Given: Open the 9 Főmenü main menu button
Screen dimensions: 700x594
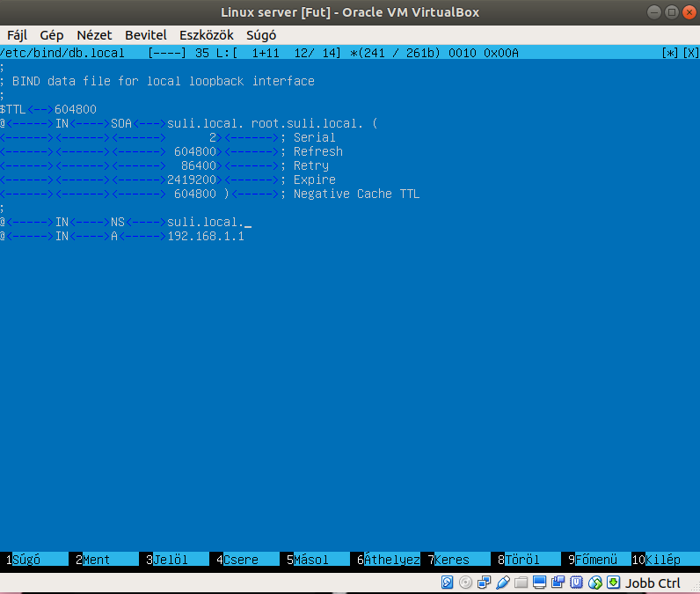Looking at the screenshot, I should (596, 560).
